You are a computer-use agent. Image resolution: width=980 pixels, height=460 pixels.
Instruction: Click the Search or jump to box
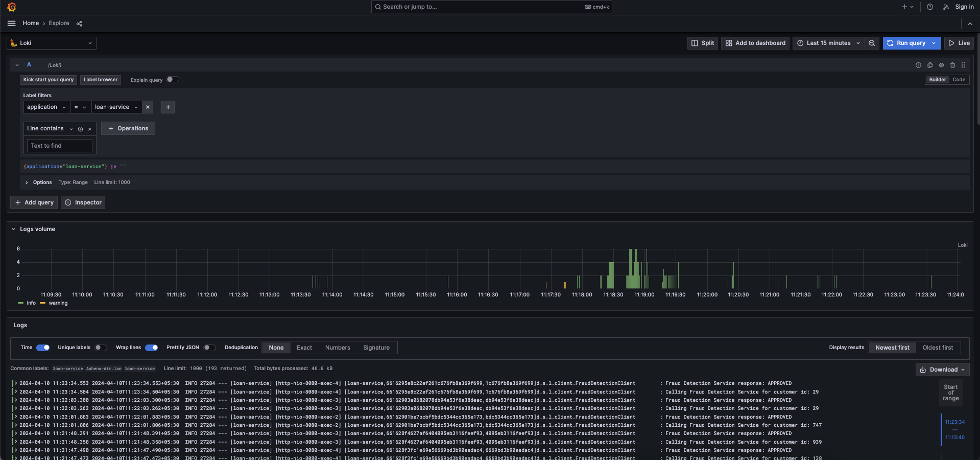tap(491, 7)
